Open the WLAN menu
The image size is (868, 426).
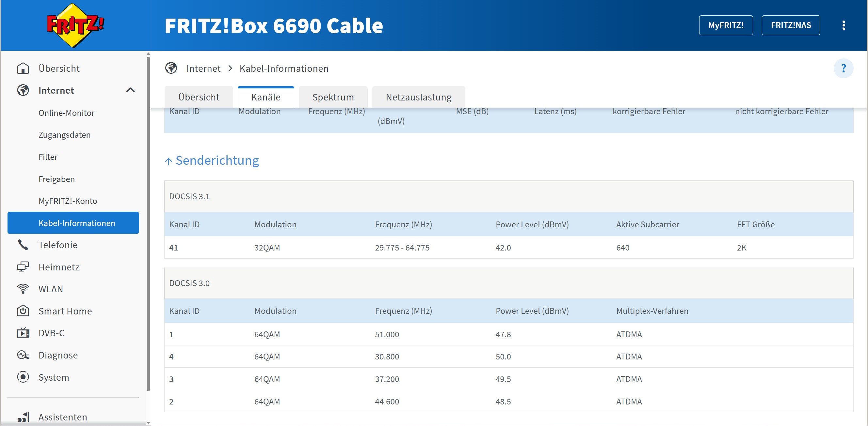pos(51,289)
